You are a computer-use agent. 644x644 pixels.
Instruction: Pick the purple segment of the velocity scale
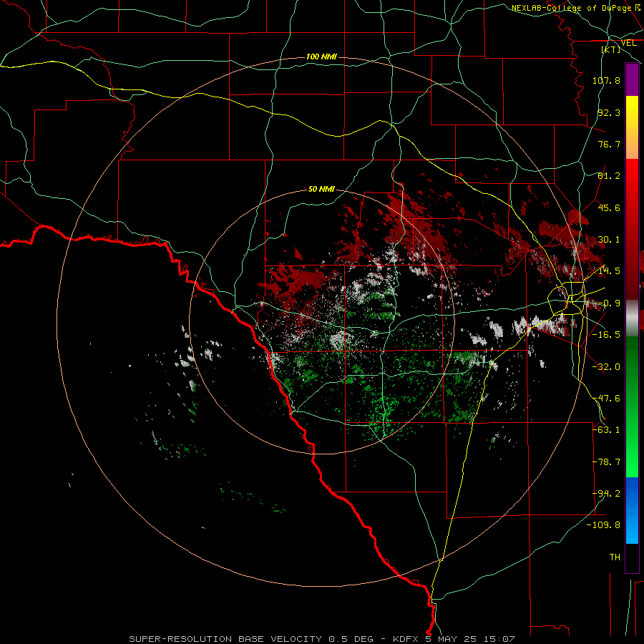[x=632, y=79]
